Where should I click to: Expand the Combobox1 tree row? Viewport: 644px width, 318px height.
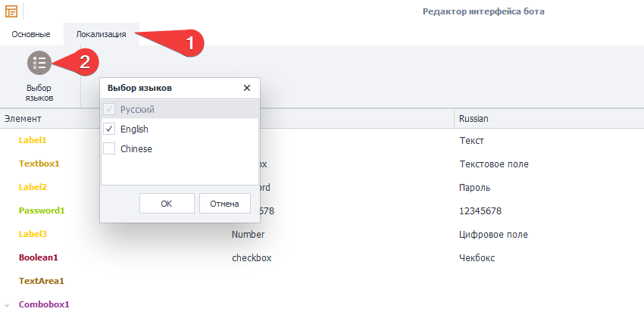tap(7, 305)
